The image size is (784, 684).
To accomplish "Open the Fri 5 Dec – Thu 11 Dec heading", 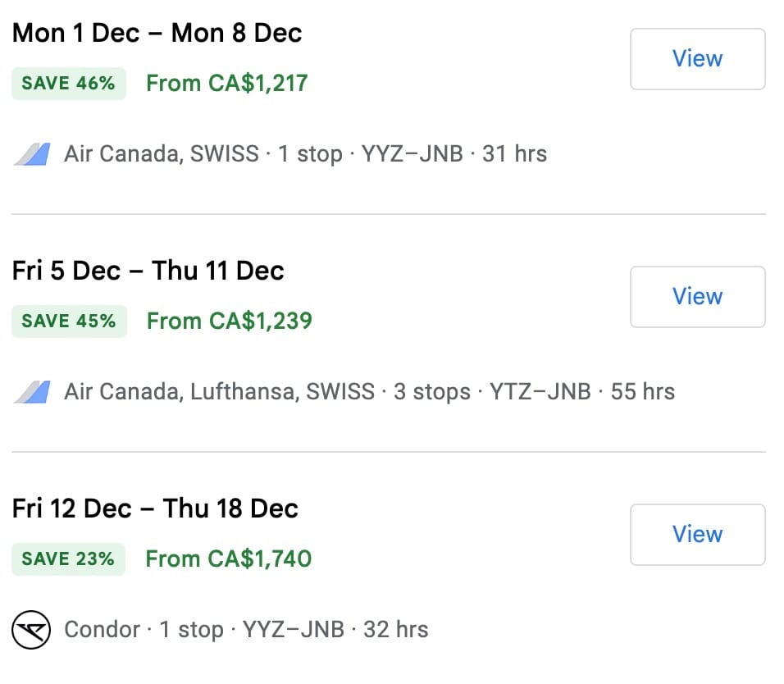I will tap(148, 271).
